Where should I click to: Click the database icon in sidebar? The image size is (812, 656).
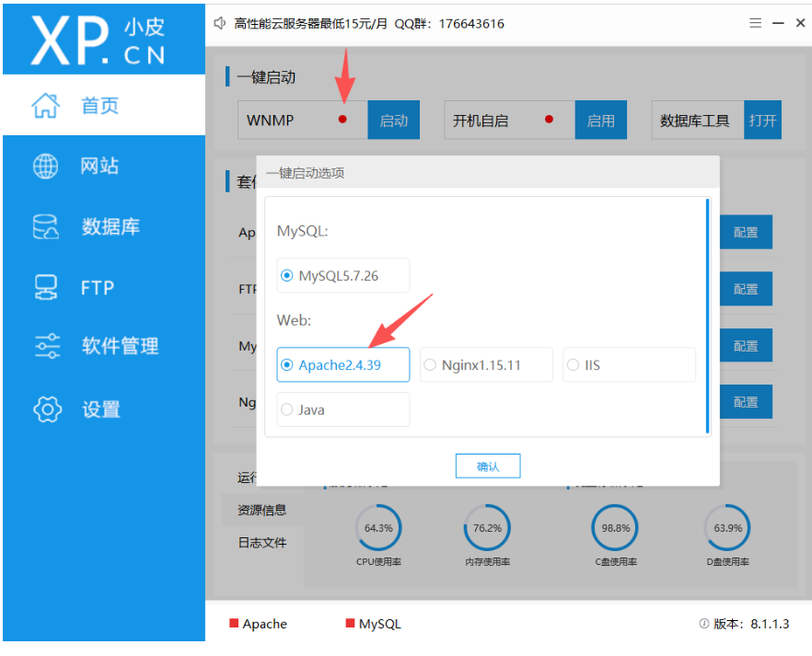pos(46,226)
